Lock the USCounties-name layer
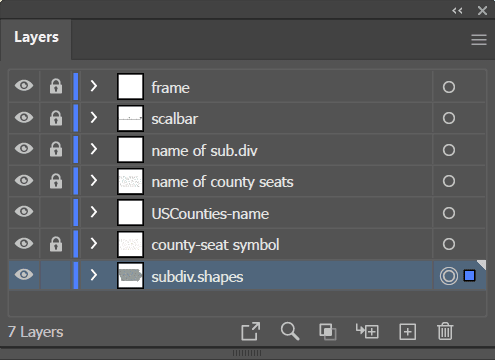 point(56,212)
